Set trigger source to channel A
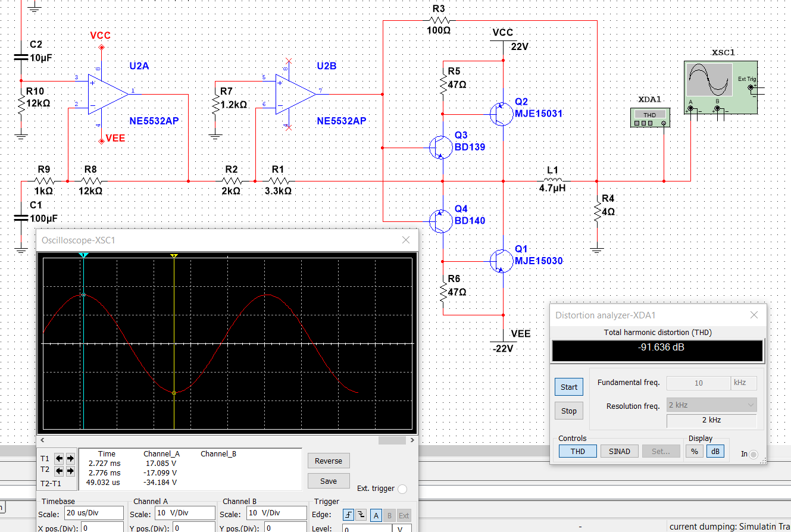 pos(377,515)
